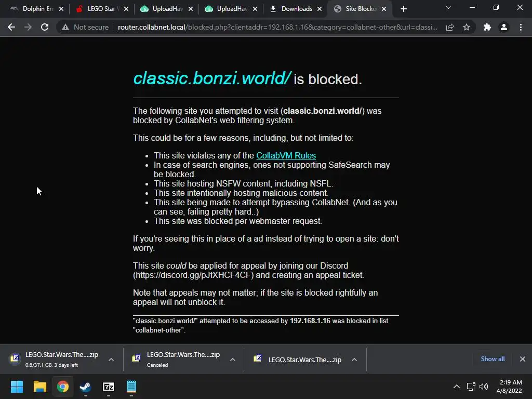Open Steam from the taskbar
Screen dimensions: 532x399
86,387
